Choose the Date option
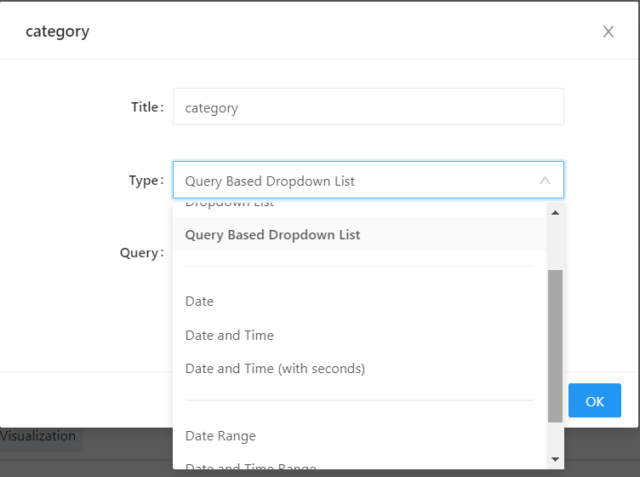This screenshot has height=477, width=640. click(360, 301)
